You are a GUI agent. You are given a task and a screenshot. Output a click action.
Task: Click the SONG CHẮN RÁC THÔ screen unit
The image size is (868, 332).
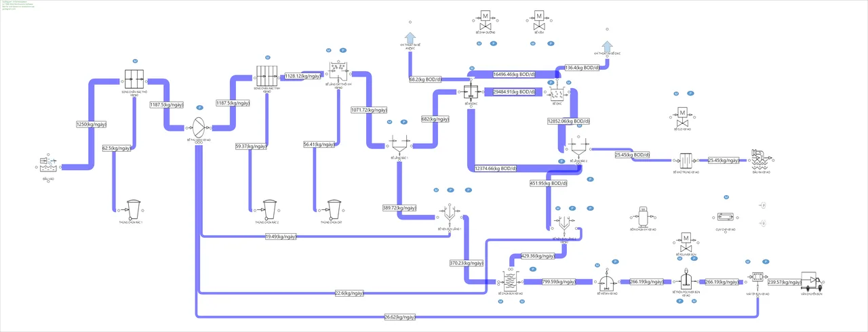[134, 78]
